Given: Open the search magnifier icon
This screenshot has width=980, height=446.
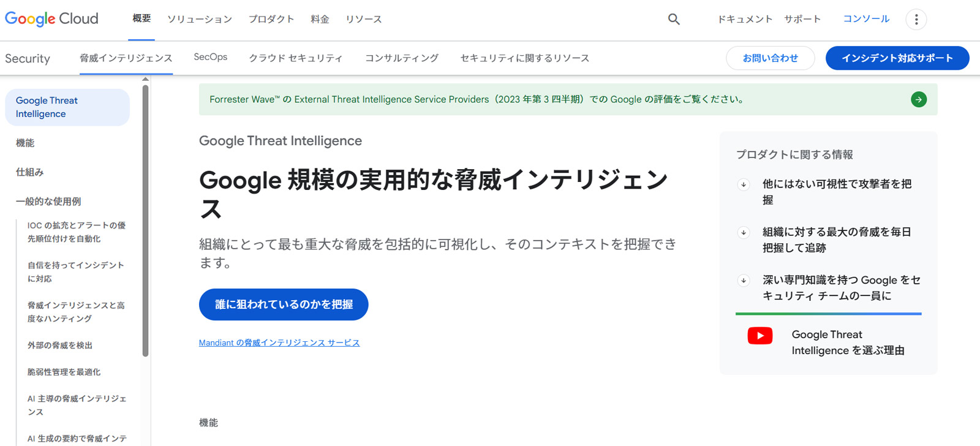Looking at the screenshot, I should [674, 19].
